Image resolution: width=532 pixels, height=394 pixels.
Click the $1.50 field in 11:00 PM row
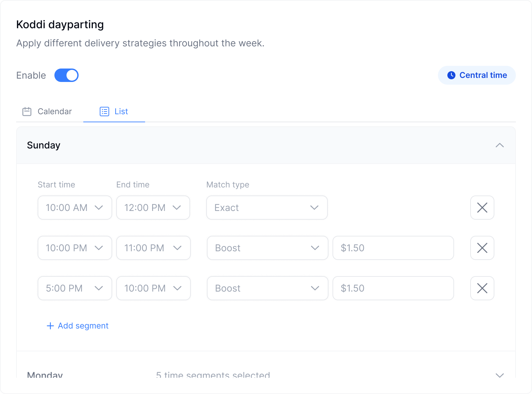pos(393,248)
